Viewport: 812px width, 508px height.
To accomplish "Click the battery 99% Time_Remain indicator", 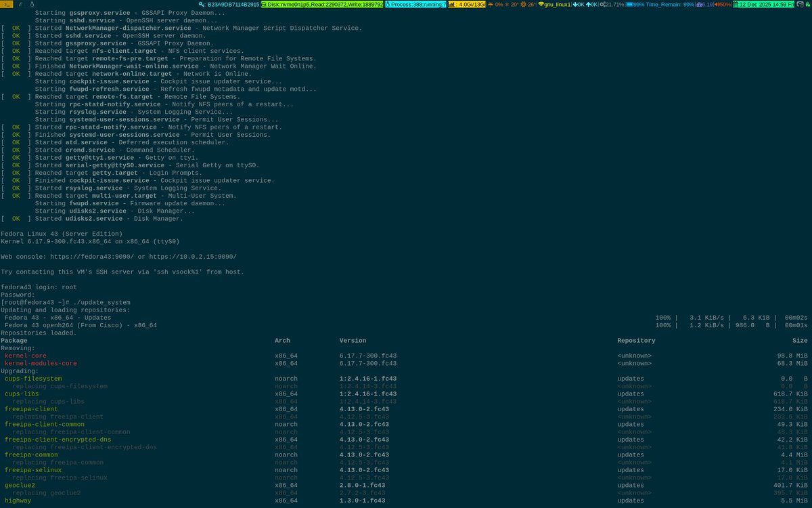I will [x=660, y=4].
